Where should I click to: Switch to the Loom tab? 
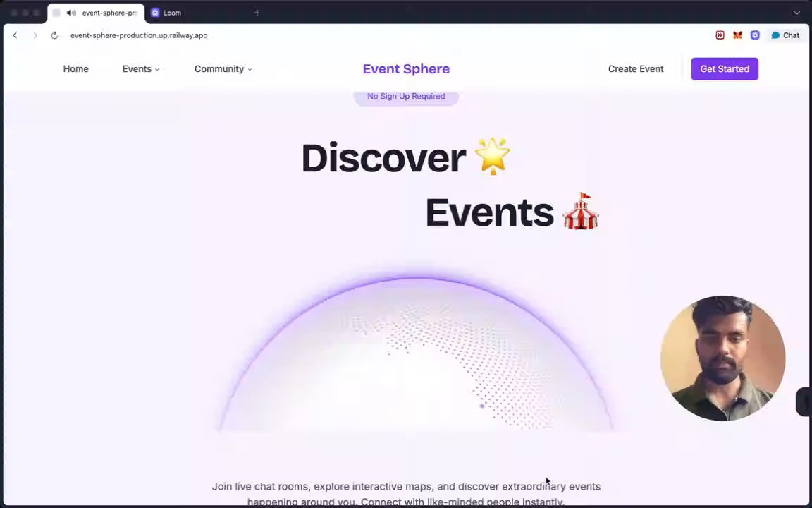tap(173, 13)
